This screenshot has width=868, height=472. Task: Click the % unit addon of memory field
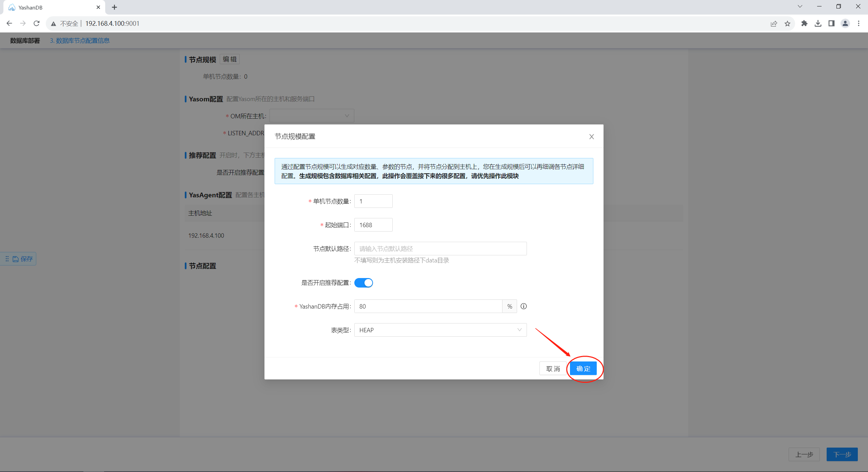point(510,306)
